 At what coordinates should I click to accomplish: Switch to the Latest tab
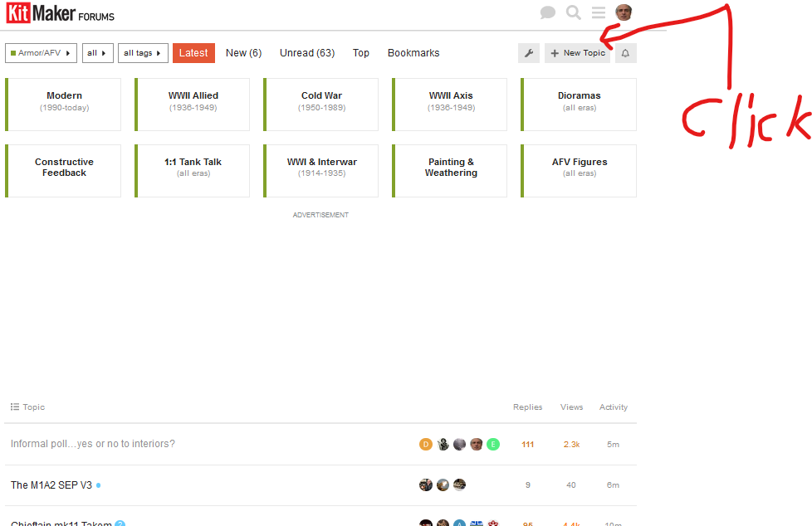point(193,53)
